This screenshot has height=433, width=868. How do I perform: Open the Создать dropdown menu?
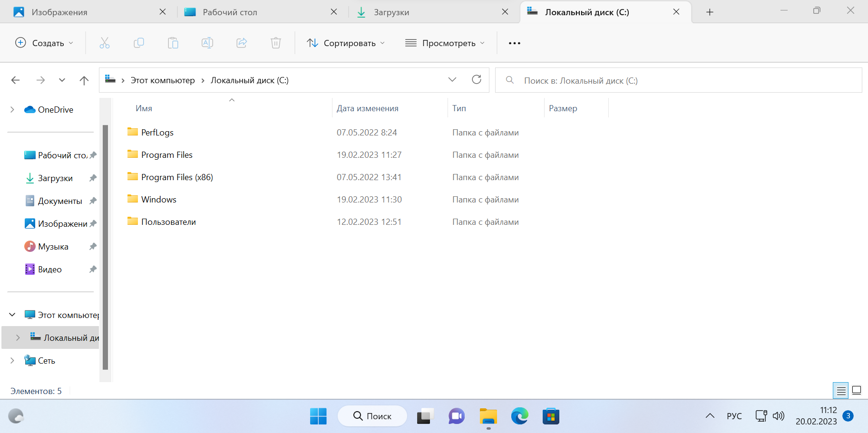click(44, 43)
